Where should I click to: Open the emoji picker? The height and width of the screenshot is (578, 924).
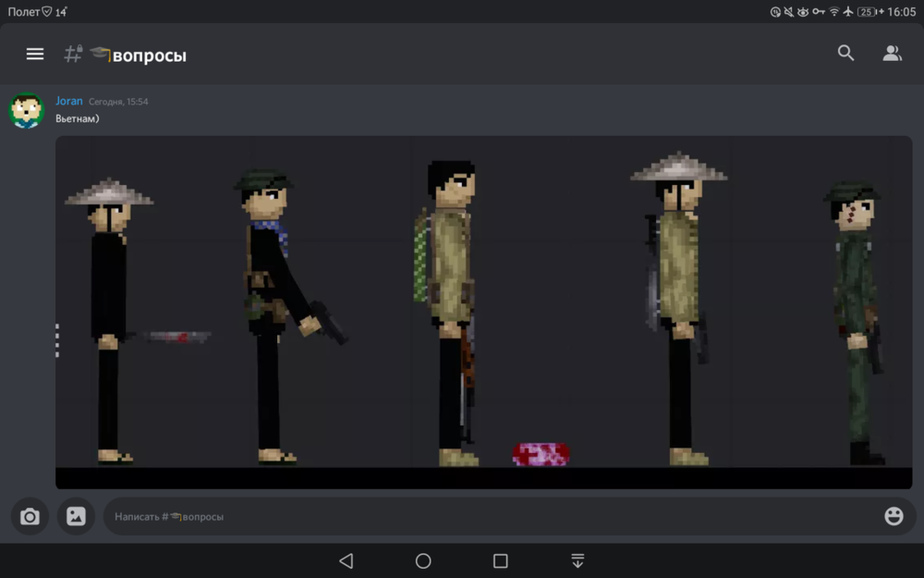point(894,516)
